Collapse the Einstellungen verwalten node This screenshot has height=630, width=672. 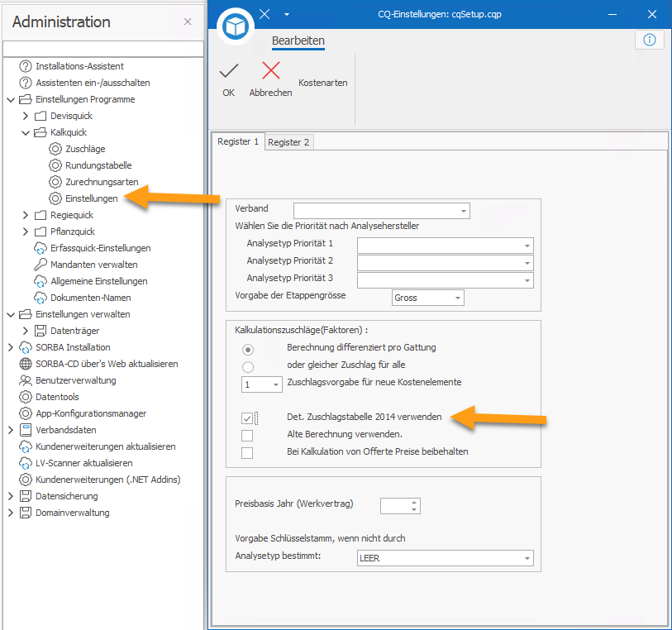pyautogui.click(x=11, y=314)
